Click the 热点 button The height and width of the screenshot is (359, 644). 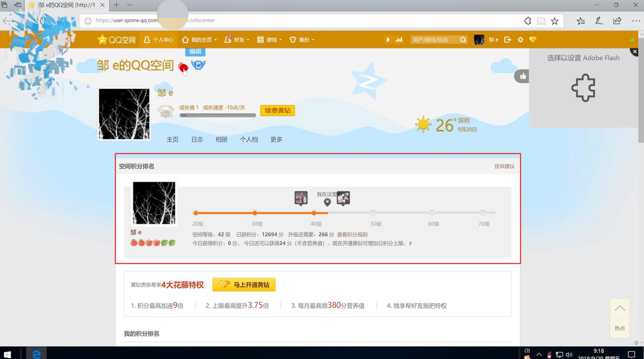tap(620, 328)
